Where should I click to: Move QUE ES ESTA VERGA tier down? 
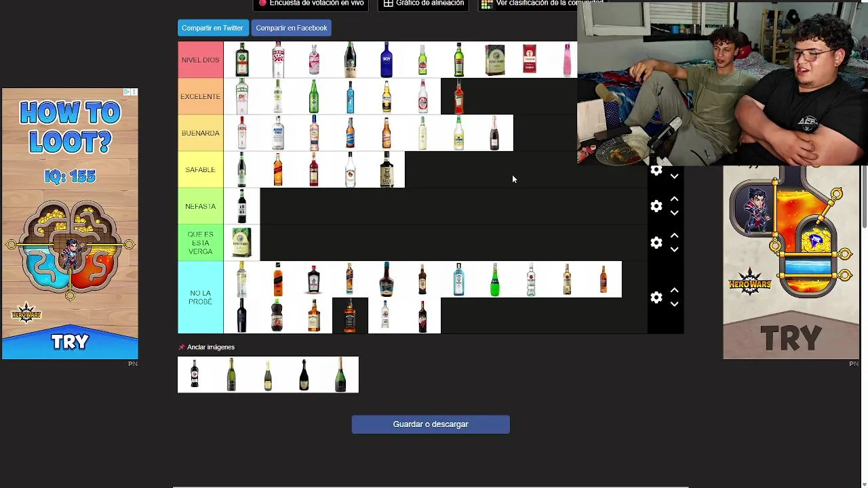coord(674,249)
